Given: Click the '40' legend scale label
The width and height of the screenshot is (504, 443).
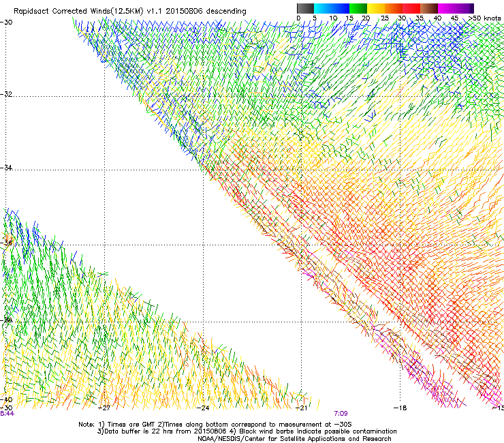Looking at the screenshot, I should pyautogui.click(x=437, y=18).
